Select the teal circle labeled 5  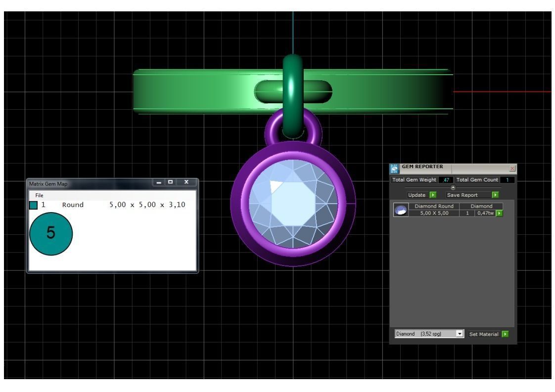[x=51, y=234]
